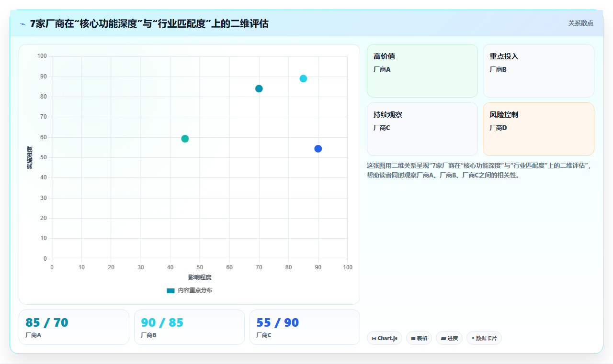
Task: Click 厂商D under 风险控制
Action: click(x=498, y=128)
